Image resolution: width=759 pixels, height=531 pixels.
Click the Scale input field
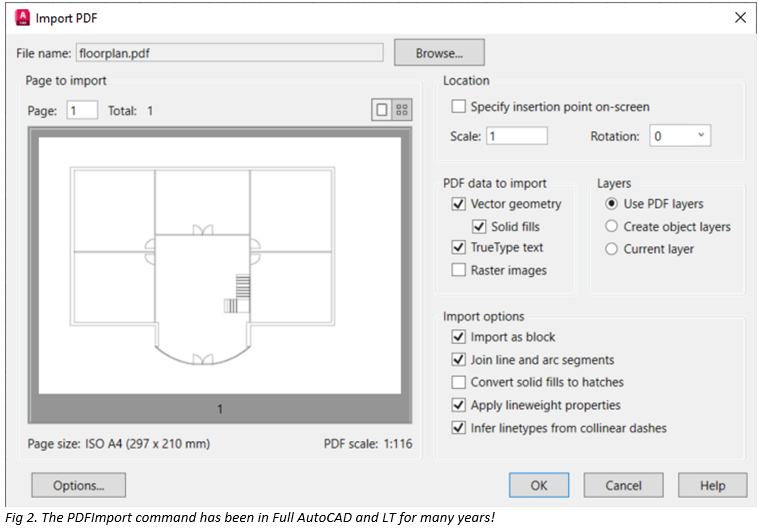517,136
